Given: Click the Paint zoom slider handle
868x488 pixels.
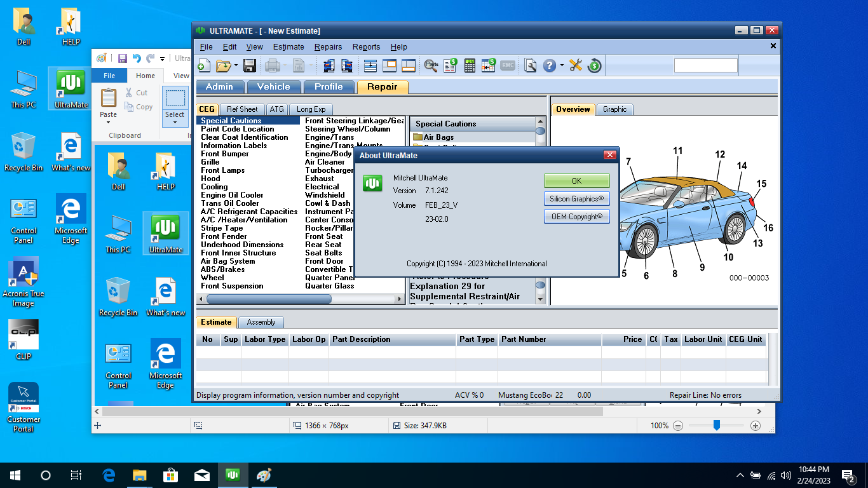Looking at the screenshot, I should [716, 426].
